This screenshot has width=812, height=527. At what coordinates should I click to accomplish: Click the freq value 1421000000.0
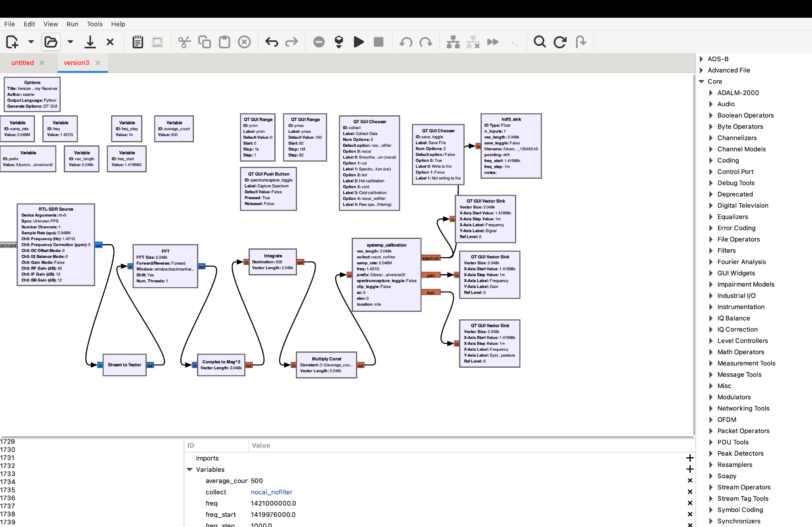click(274, 503)
